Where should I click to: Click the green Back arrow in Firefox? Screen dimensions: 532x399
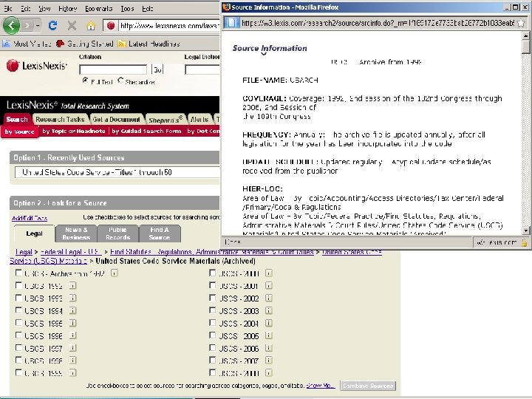pos(11,25)
